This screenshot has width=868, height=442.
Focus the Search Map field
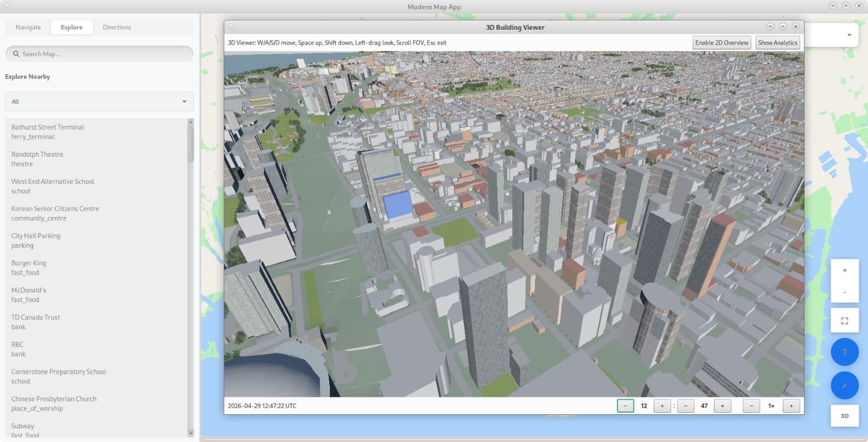pyautogui.click(x=99, y=54)
